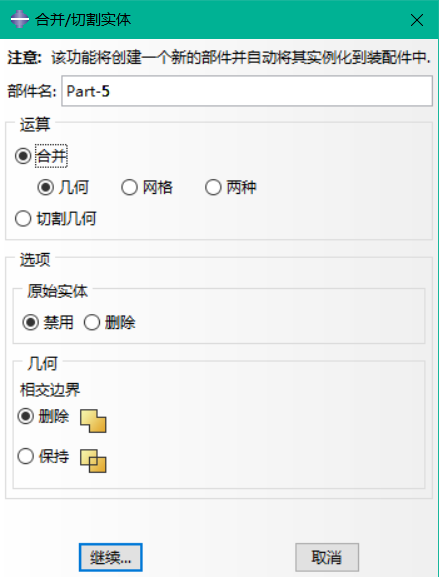Click the Abaqus icon in the title bar
Screen dimensions: 439x577
pos(20,20)
